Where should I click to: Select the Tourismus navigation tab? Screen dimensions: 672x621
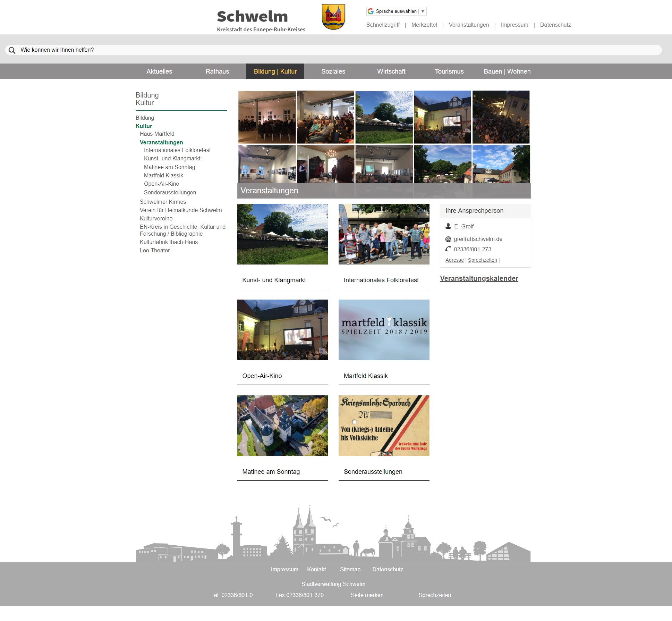click(x=449, y=72)
